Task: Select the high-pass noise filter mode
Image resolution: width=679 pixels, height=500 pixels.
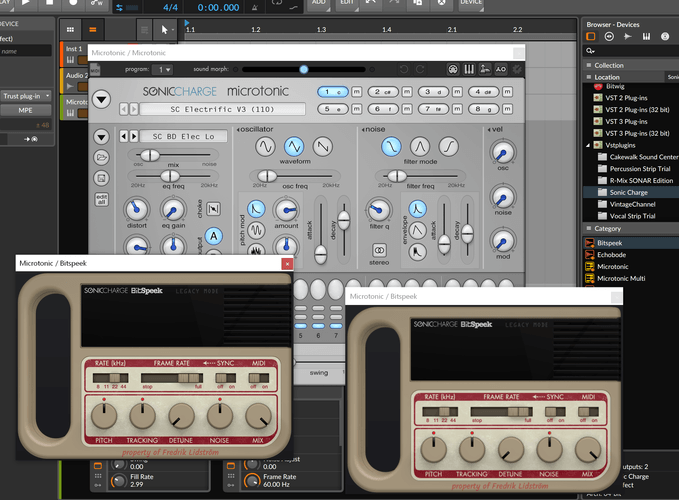Action: pos(449,147)
